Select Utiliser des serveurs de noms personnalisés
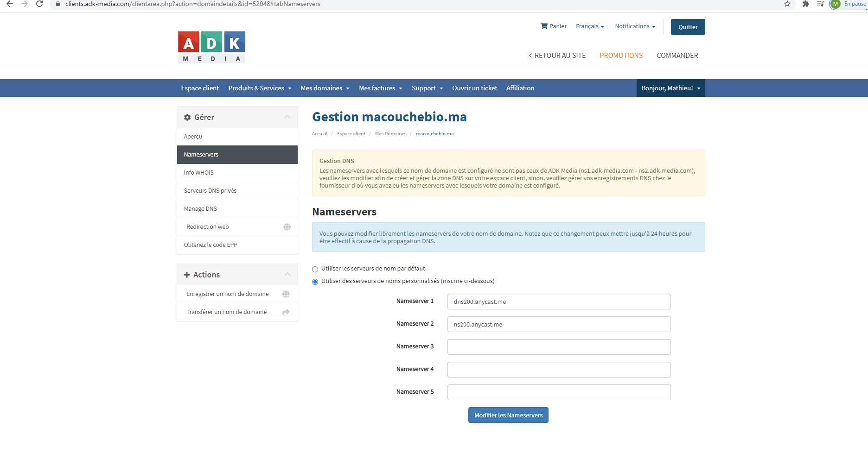This screenshot has height=453, width=868. 315,282
